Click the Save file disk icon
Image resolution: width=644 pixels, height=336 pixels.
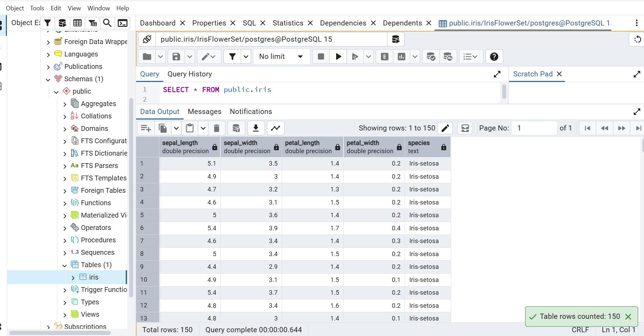(x=176, y=56)
